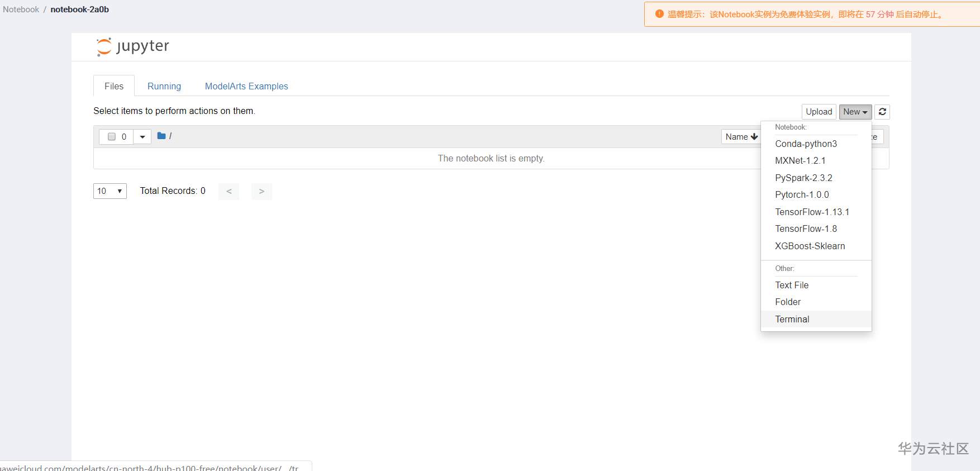The image size is (980, 471).
Task: Go to the previous page of records
Action: (x=229, y=191)
